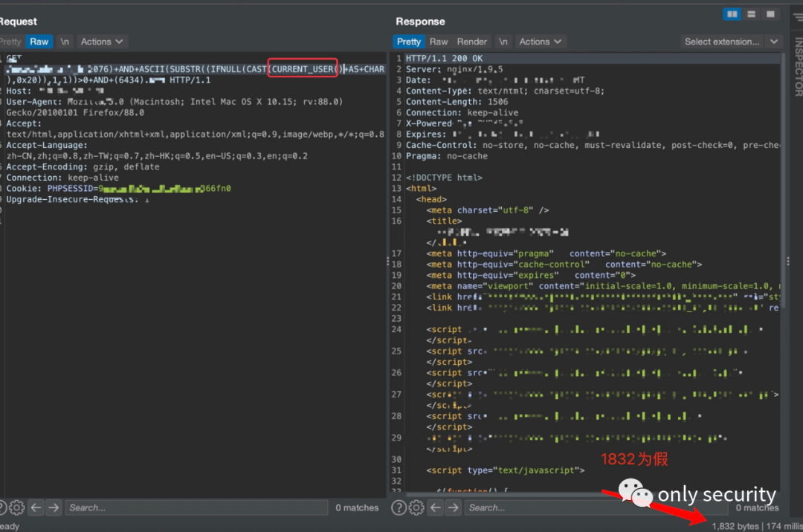Select Request Raw tab

39,42
